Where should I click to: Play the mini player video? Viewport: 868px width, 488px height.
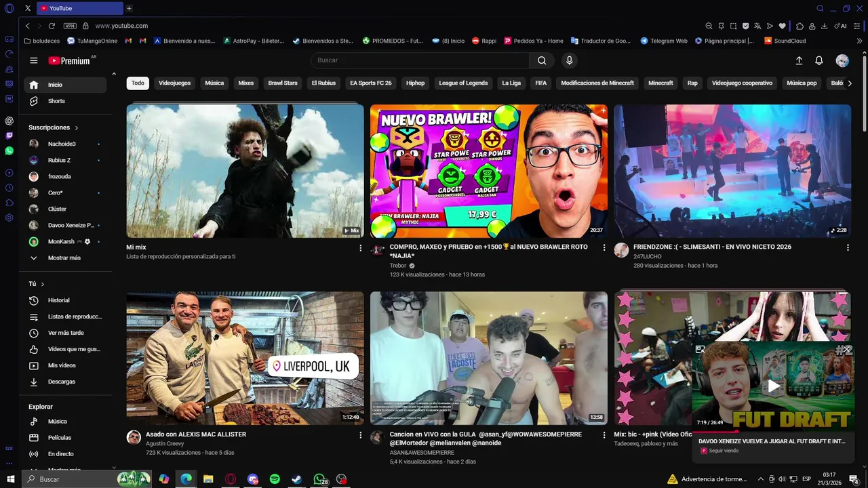point(774,386)
